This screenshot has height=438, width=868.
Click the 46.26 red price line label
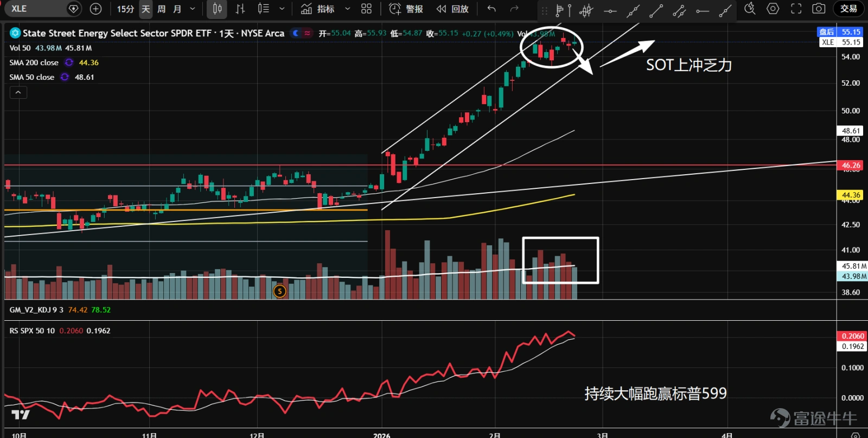851,165
